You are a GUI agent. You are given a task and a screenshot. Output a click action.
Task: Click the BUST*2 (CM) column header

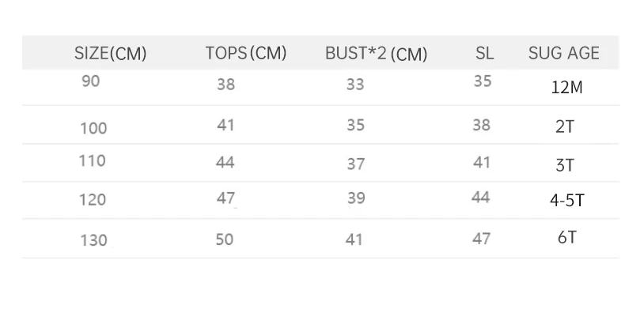377,54
